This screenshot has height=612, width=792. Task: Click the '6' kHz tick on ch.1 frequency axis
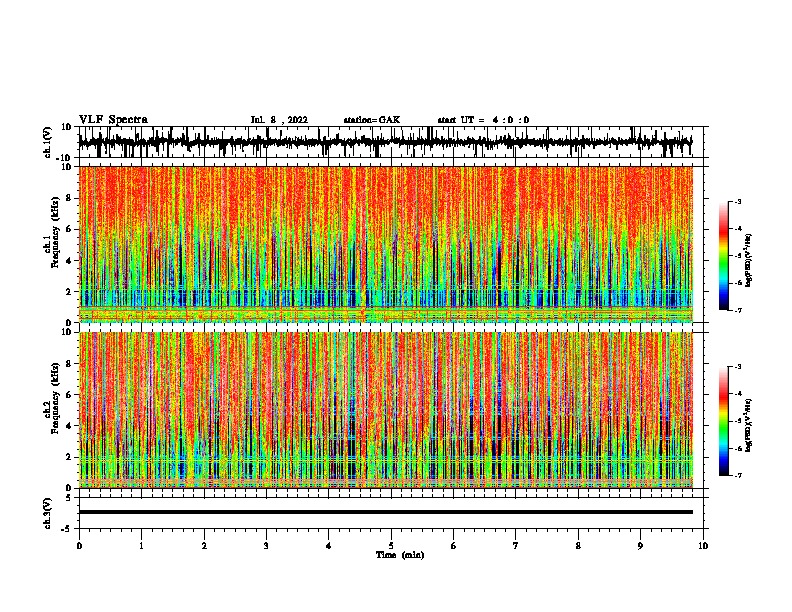70,230
